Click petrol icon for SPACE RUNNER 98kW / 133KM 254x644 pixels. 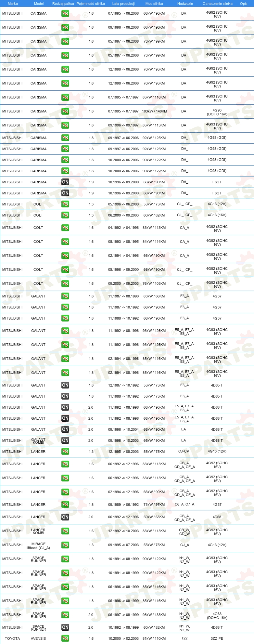pyautogui.click(x=65, y=615)
